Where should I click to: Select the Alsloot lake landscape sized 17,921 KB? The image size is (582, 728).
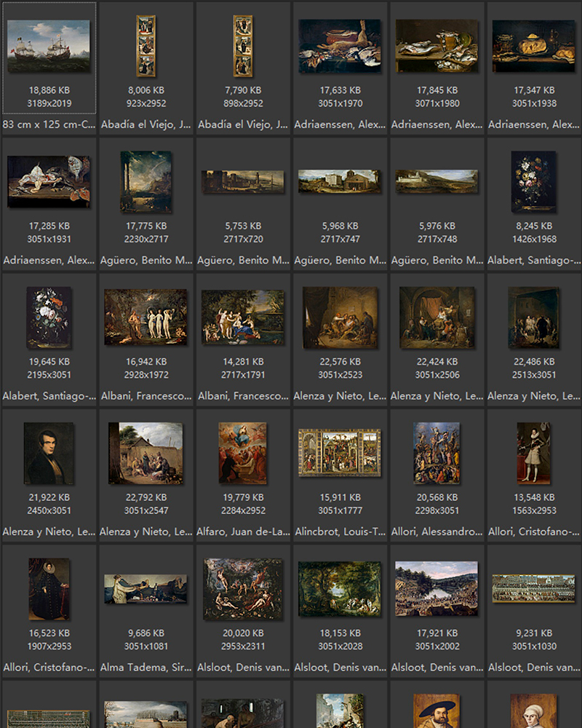pyautogui.click(x=436, y=589)
